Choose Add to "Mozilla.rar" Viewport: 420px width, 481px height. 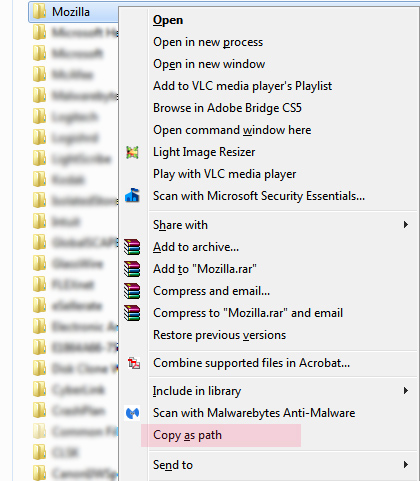coord(205,269)
